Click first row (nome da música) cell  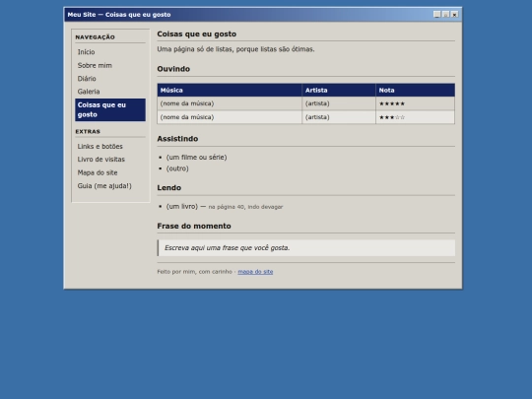230,103
